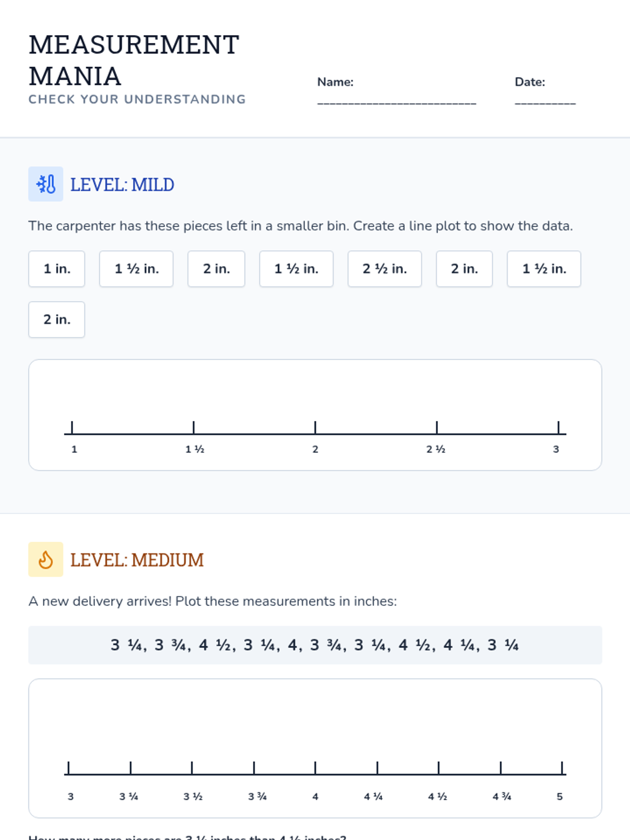Select the 2 in. chip on the second row
The width and height of the screenshot is (630, 840).
pos(57,320)
